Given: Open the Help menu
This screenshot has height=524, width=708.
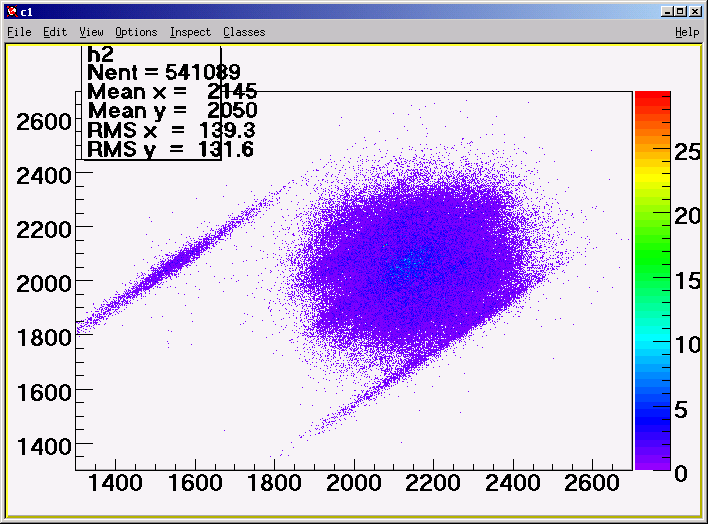Looking at the screenshot, I should (687, 32).
